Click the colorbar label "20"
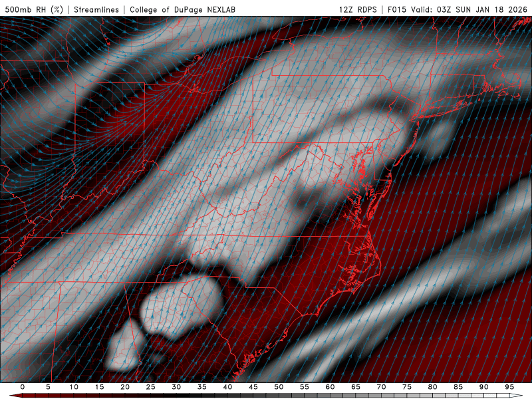This screenshot has height=399, width=532. (125, 387)
